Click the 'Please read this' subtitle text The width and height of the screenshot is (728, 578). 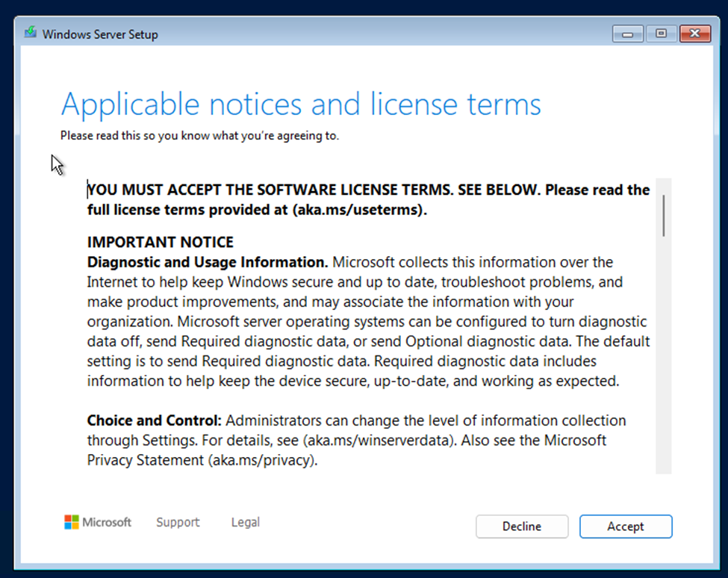(199, 136)
